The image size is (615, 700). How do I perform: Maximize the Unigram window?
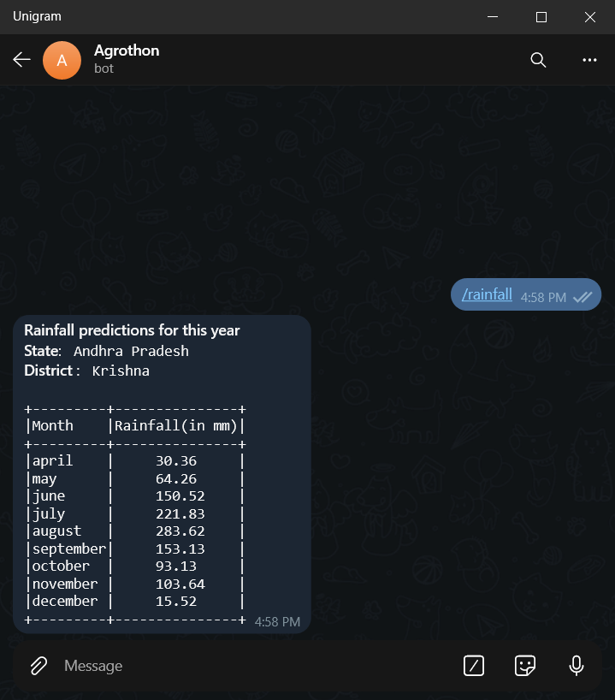click(x=541, y=17)
